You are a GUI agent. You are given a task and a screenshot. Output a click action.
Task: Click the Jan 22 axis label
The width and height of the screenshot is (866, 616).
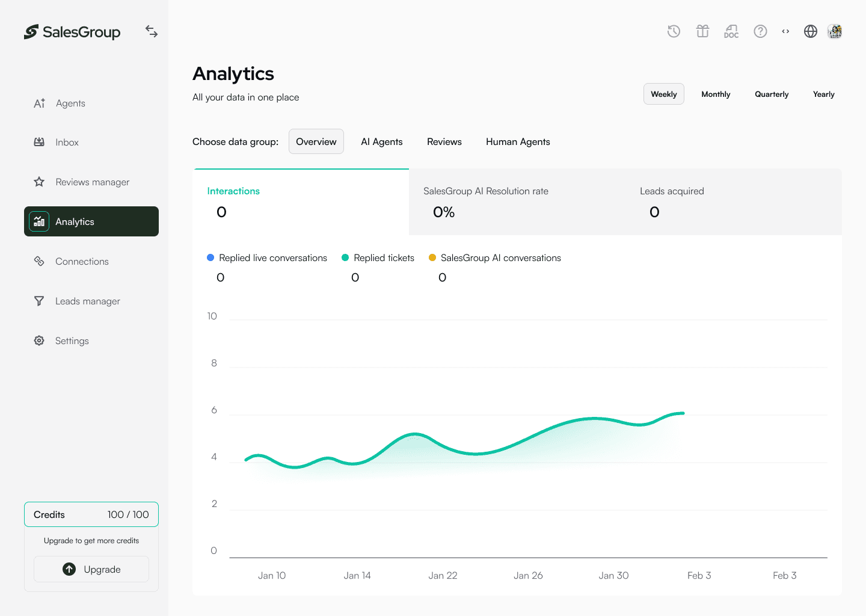(443, 576)
